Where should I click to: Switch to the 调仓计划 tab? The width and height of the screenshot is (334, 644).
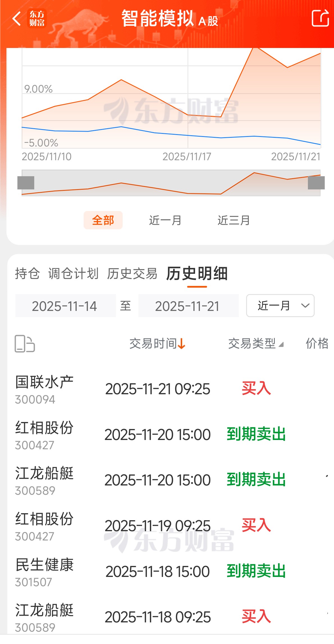(73, 274)
